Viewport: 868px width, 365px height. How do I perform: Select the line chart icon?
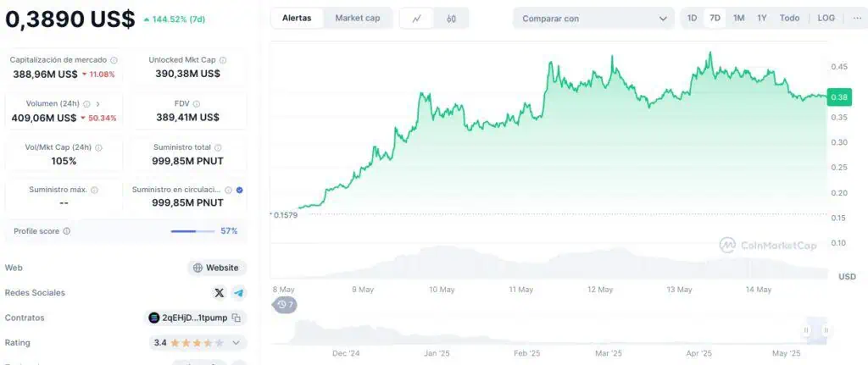pos(417,19)
